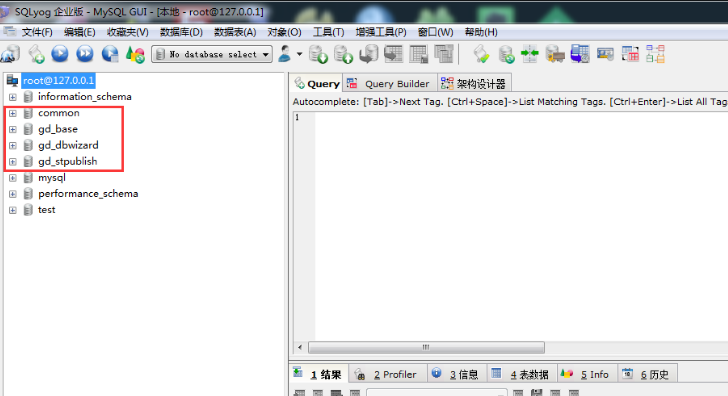Select the information_schema database label
Viewport: 728px width, 396px height.
coord(84,97)
